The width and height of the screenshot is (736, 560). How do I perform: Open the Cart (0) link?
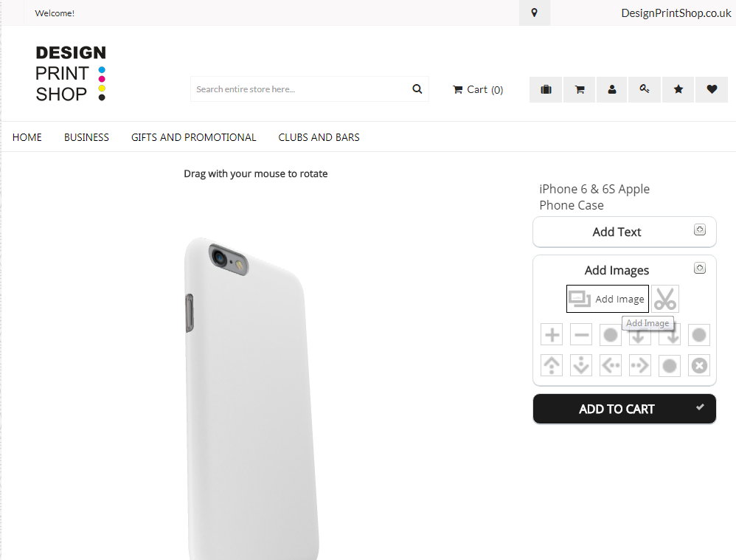(478, 89)
